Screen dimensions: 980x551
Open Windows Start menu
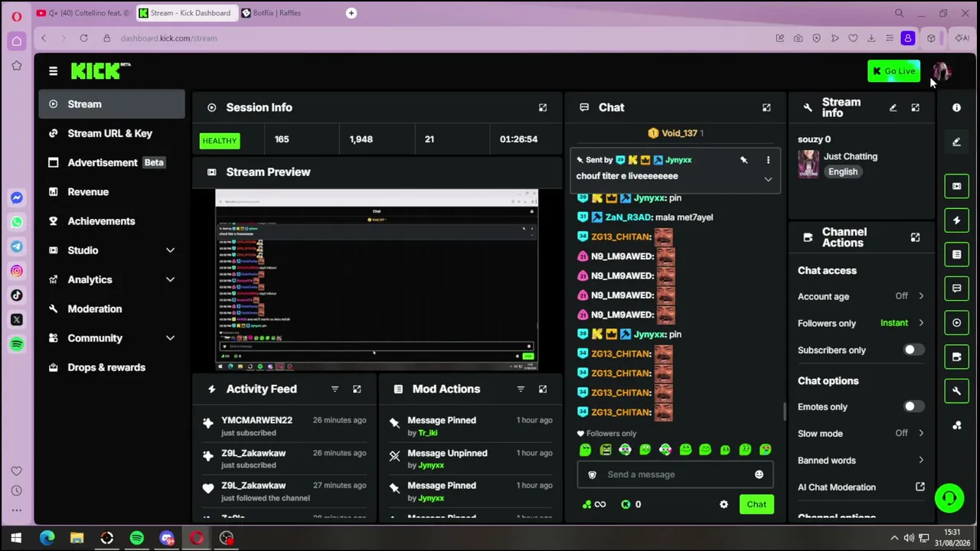(x=16, y=538)
